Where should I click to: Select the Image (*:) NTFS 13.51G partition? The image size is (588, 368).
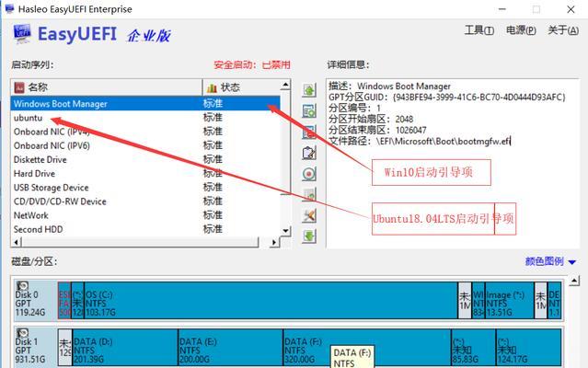tap(509, 301)
